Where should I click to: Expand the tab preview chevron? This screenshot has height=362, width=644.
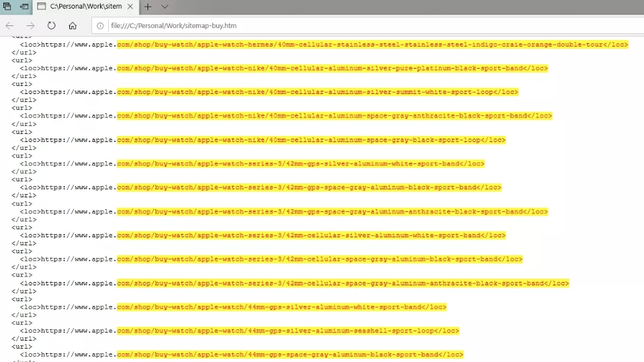[x=165, y=7]
